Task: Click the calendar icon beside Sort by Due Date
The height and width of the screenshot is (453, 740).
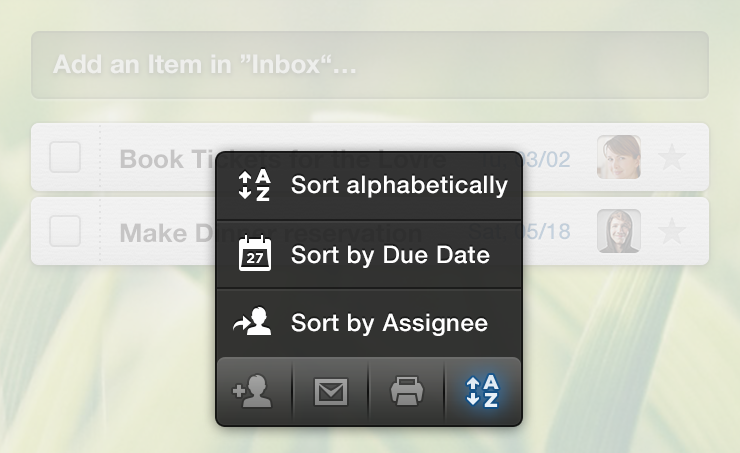Action: pos(255,254)
